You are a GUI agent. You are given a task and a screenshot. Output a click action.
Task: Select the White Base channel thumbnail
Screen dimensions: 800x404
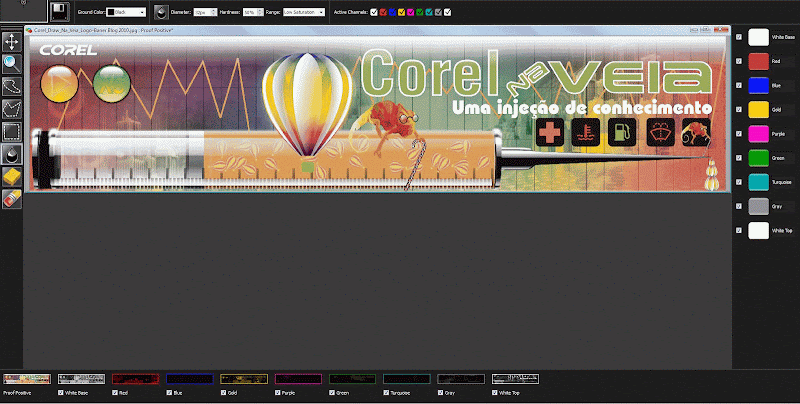[81, 379]
